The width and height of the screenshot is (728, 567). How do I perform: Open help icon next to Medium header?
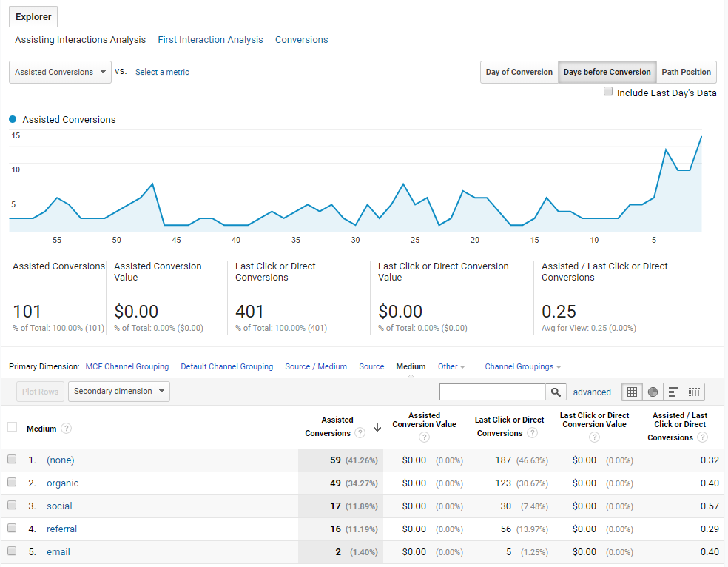[67, 428]
